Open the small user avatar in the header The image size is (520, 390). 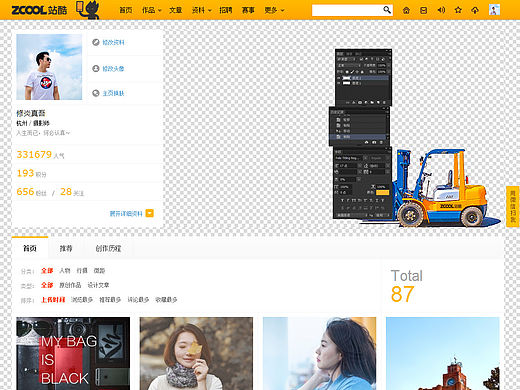[494, 10]
